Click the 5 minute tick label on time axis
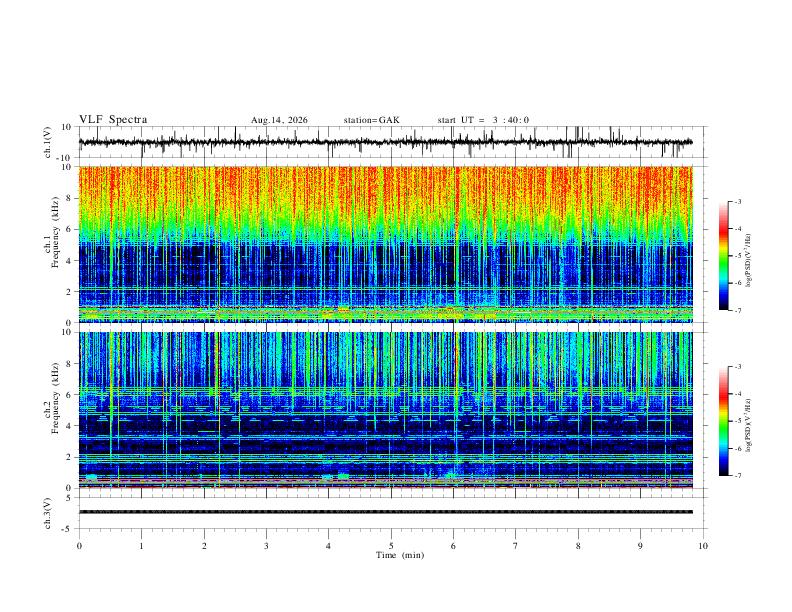The height and width of the screenshot is (612, 792). coord(391,546)
